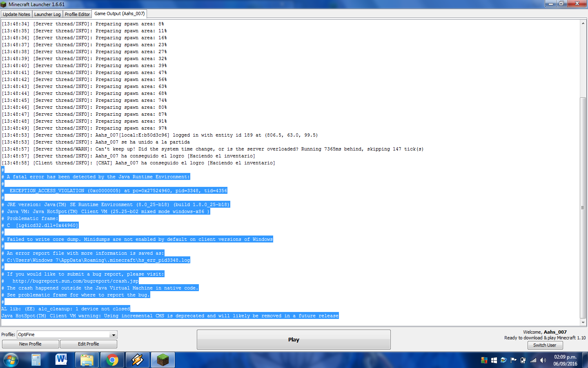Click the printer tray icon

point(503,360)
